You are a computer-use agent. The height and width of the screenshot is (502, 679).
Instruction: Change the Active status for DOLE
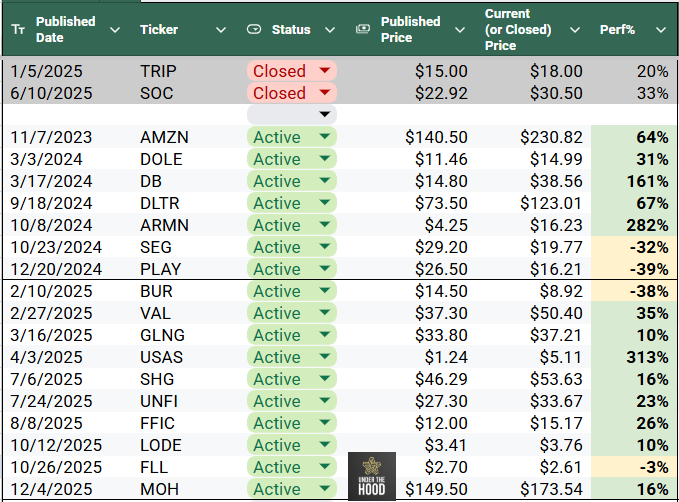[x=292, y=159]
